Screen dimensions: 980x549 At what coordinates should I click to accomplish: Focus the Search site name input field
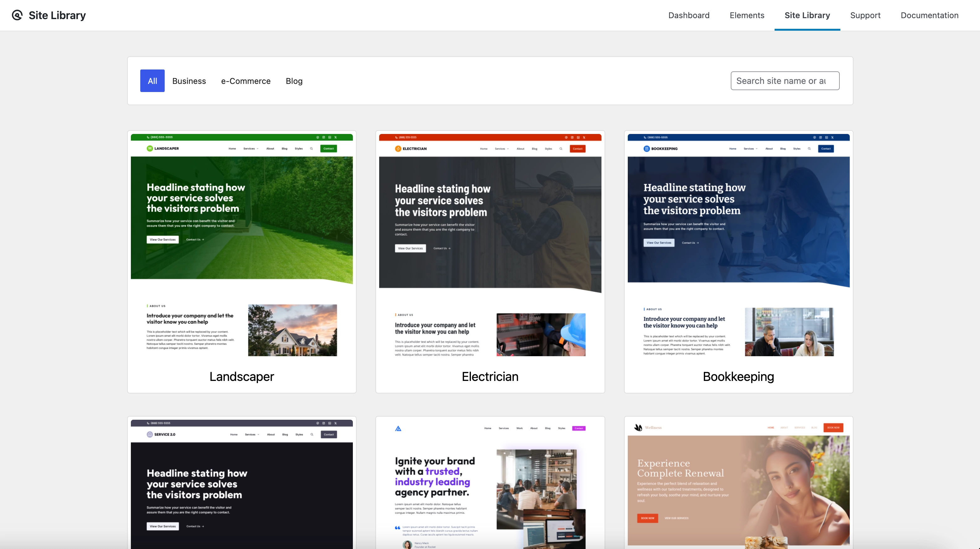785,81
